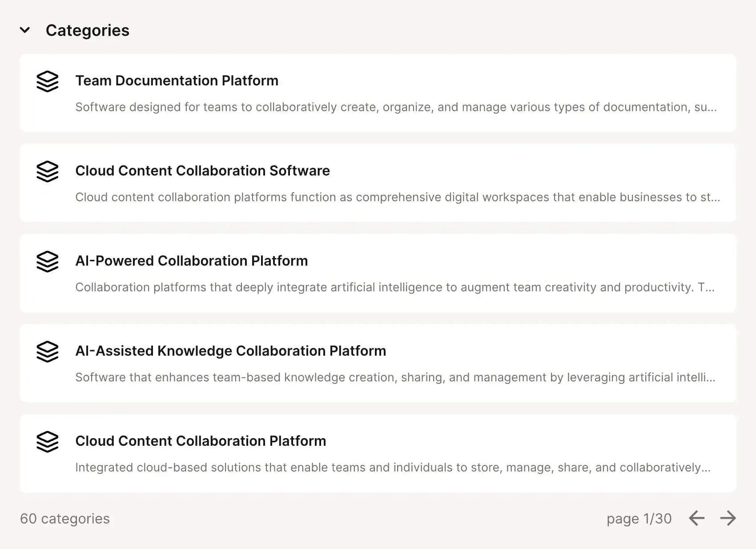Click description about team-based knowledge creation
The image size is (756, 549).
(395, 378)
